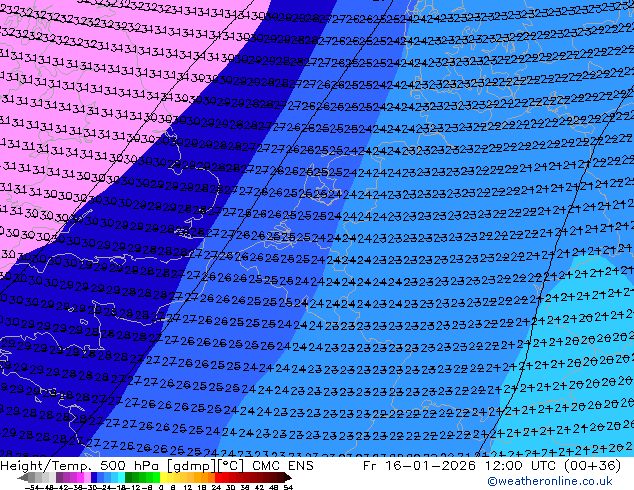Viewport: 634px width, 490px height.
Task: Click the '54' maximum scale label
Action: coord(287,488)
